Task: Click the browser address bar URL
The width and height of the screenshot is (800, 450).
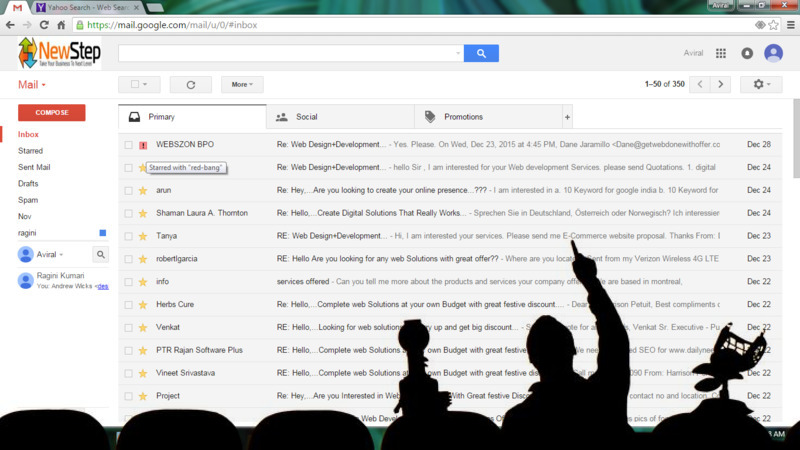Action: [172, 25]
